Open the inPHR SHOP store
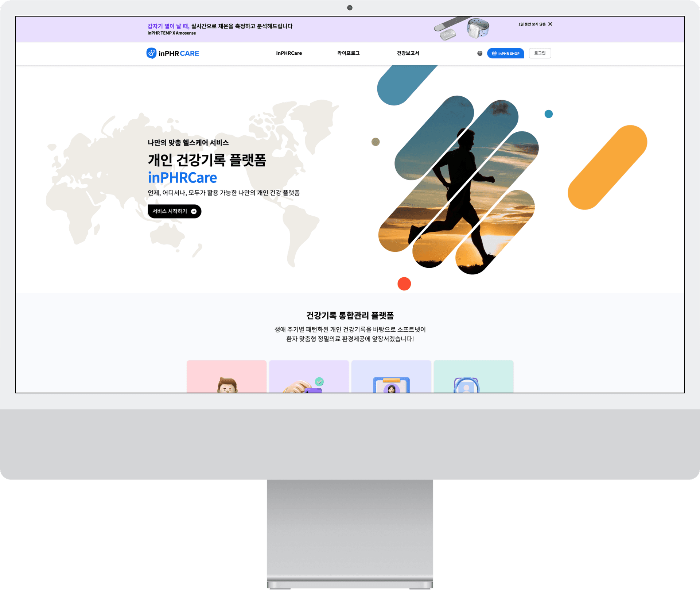 (505, 53)
